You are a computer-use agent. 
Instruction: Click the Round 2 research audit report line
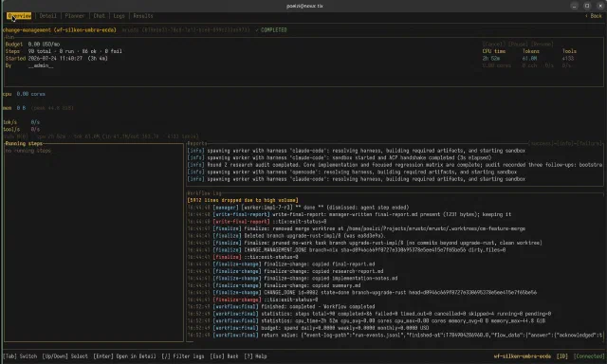(395, 165)
